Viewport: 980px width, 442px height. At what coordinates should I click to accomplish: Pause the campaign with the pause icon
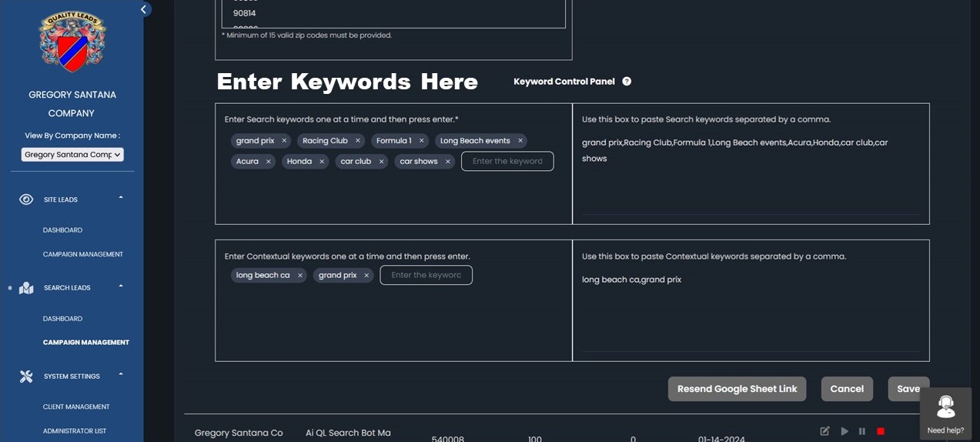coord(862,431)
